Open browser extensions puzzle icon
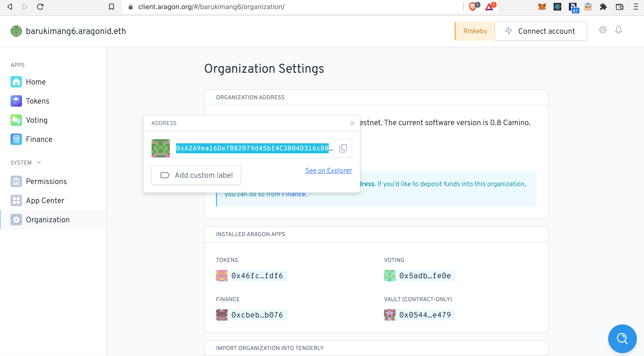 (603, 7)
